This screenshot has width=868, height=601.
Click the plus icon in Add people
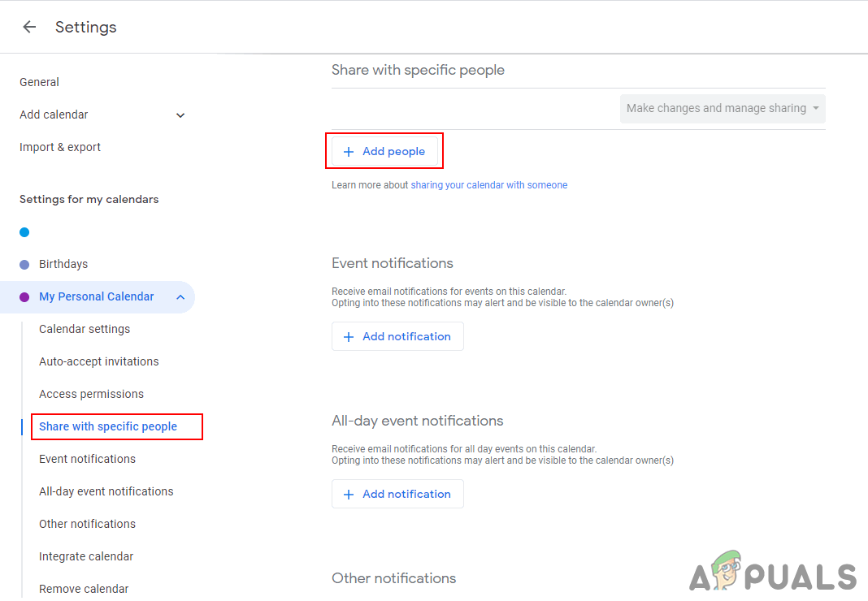[349, 152]
